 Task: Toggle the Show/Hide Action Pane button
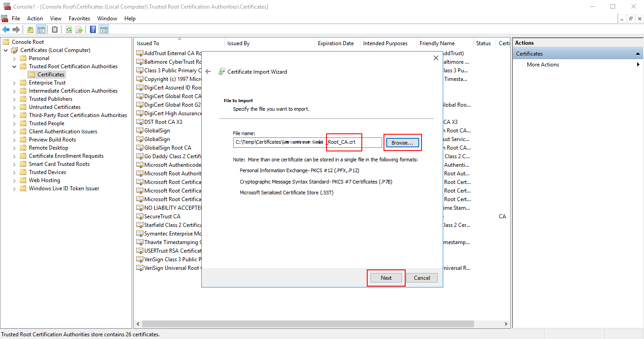click(104, 29)
